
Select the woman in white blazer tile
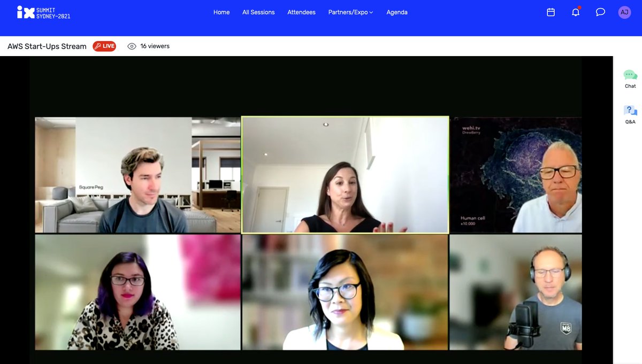click(345, 292)
